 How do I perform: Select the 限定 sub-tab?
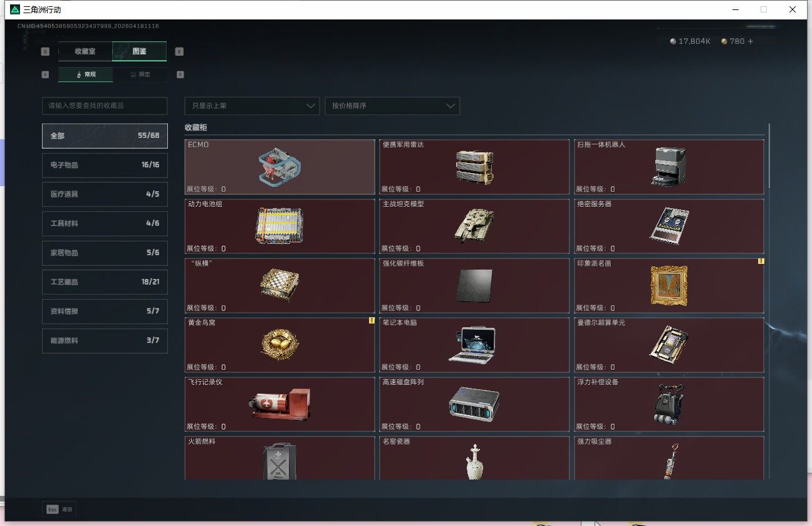[x=140, y=75]
